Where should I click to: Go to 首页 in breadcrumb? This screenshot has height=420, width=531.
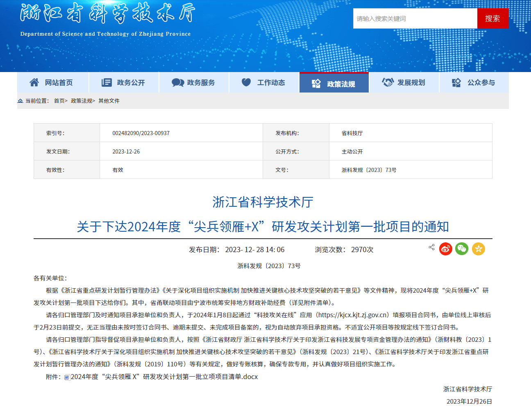59,101
